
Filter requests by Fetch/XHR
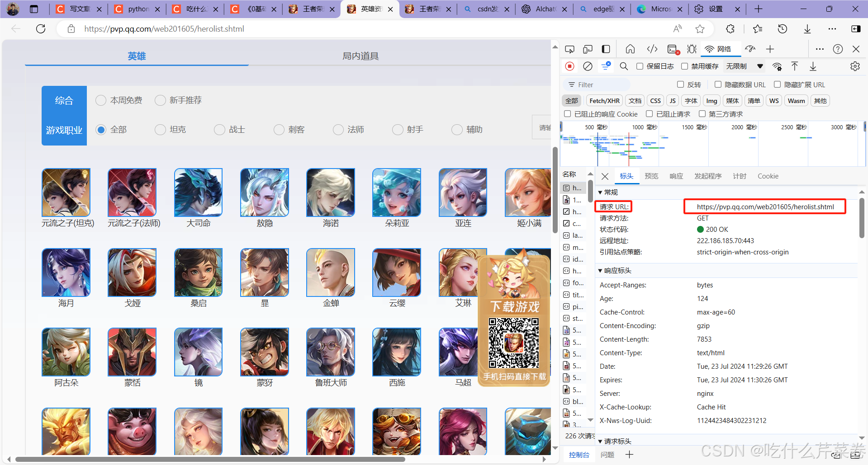[604, 101]
